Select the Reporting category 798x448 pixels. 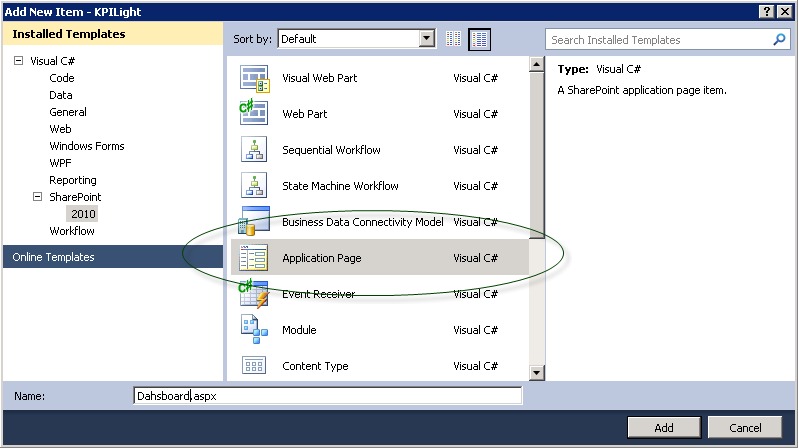(73, 180)
